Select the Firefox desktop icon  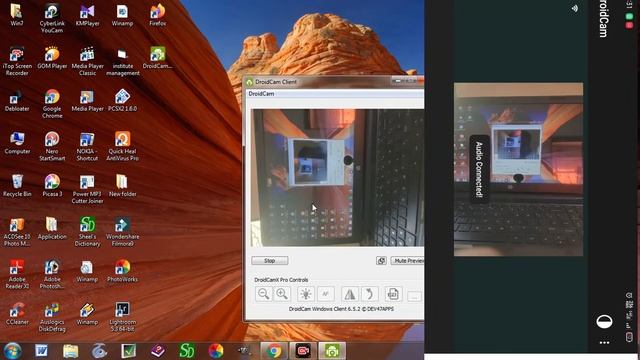coord(158,15)
